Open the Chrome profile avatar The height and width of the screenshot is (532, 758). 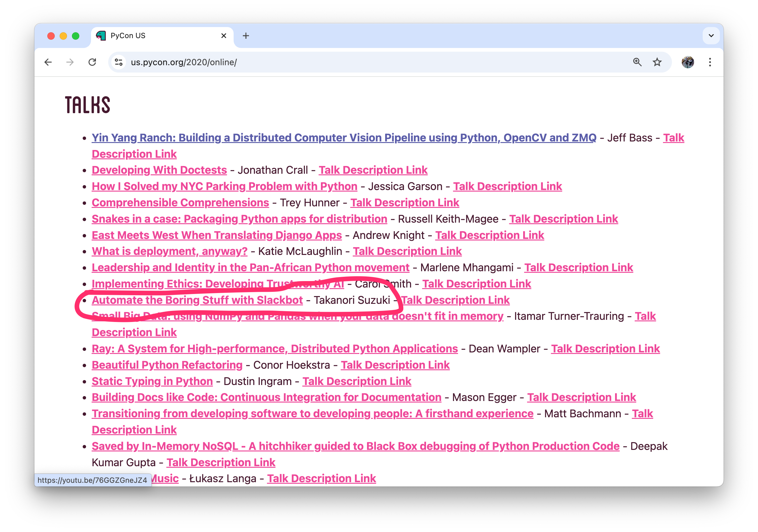pos(688,62)
